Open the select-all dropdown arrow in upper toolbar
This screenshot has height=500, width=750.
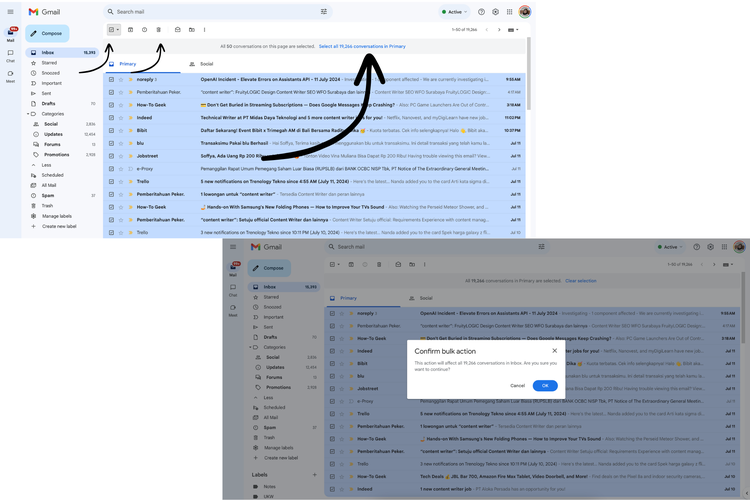point(118,30)
